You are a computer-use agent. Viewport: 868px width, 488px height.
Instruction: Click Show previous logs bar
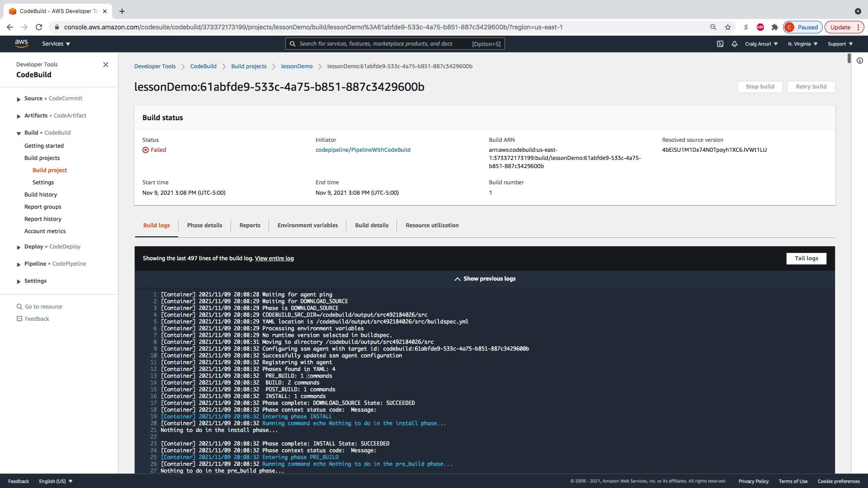click(x=485, y=279)
